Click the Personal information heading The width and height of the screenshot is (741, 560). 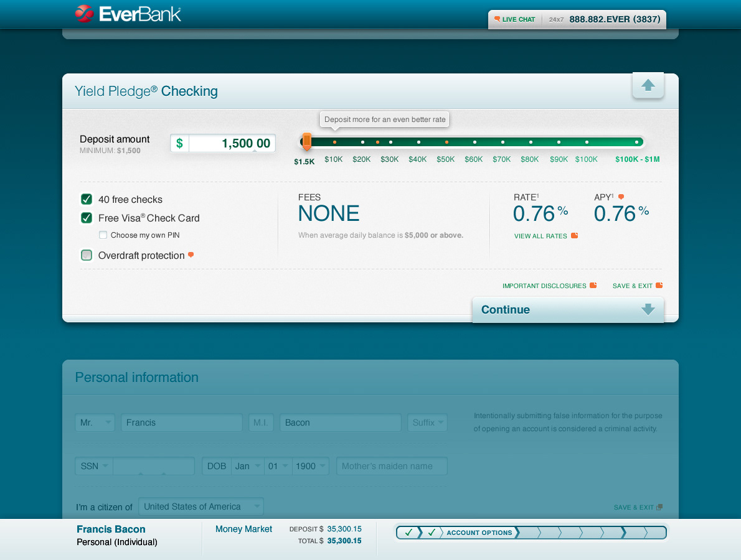137,377
